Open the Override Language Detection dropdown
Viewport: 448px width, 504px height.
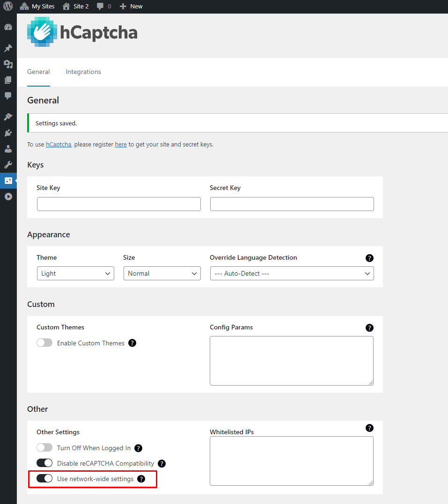(292, 273)
